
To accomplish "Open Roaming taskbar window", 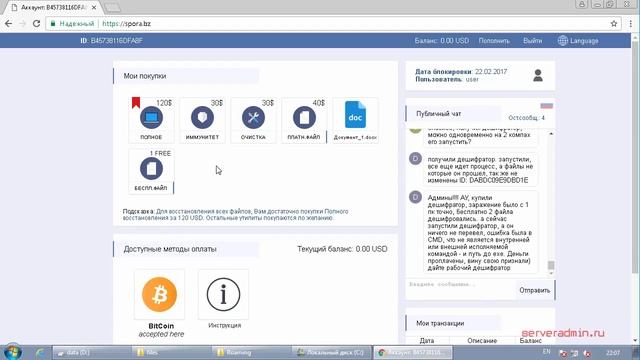I will (251, 352).
